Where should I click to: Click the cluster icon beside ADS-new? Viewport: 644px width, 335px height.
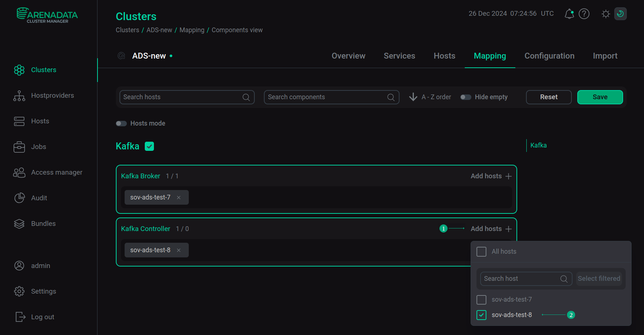tap(121, 56)
